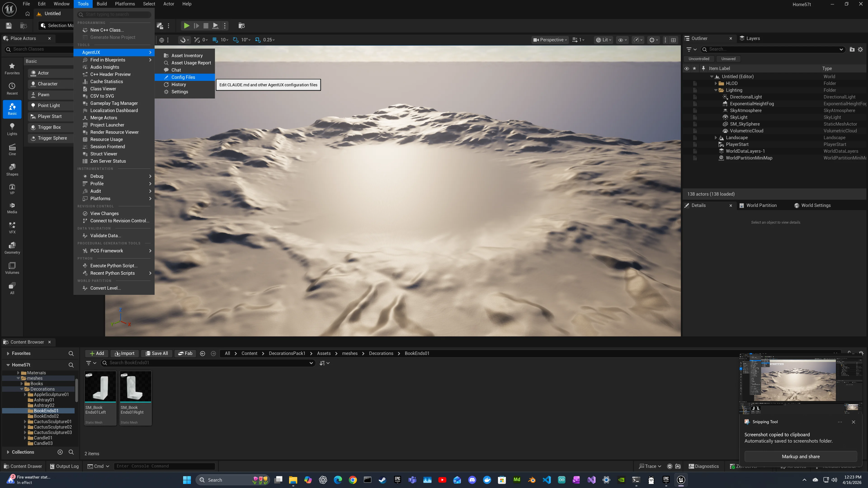This screenshot has height=488, width=868.
Task: Select the Lights category icon
Action: pos(12,129)
